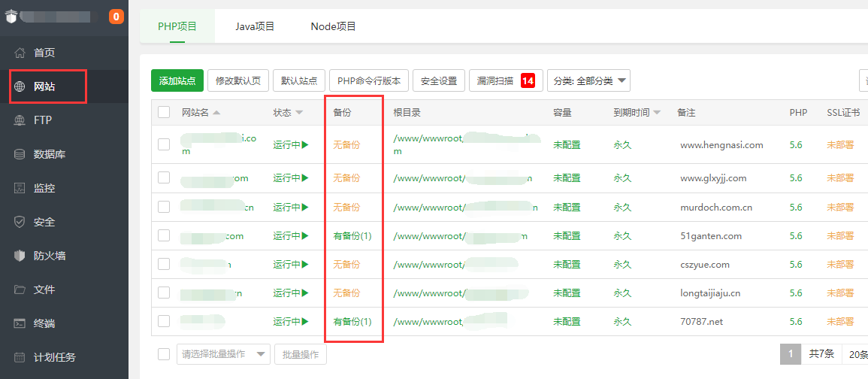Switch to the Java项目 tab
868x379 pixels.
[x=255, y=26]
